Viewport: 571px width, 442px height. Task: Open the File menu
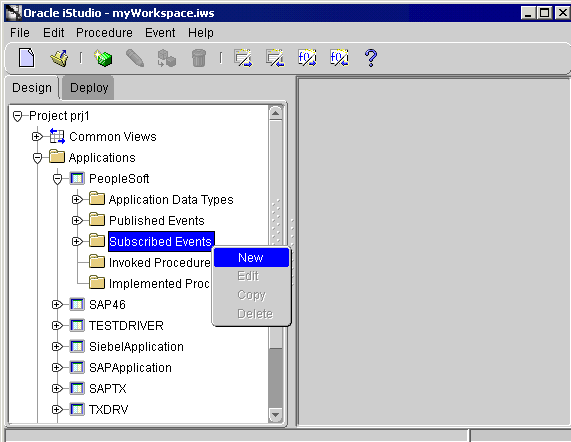tap(20, 33)
